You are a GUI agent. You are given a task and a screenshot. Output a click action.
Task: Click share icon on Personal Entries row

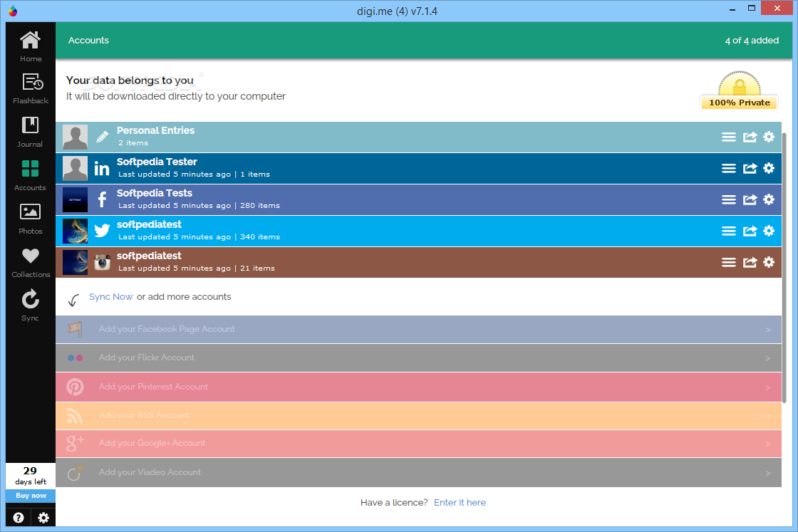(750, 137)
